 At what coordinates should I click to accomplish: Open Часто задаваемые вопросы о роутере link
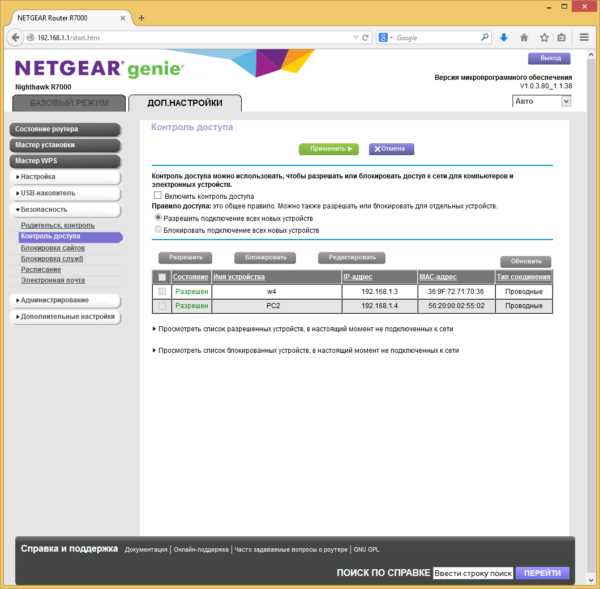[291, 550]
